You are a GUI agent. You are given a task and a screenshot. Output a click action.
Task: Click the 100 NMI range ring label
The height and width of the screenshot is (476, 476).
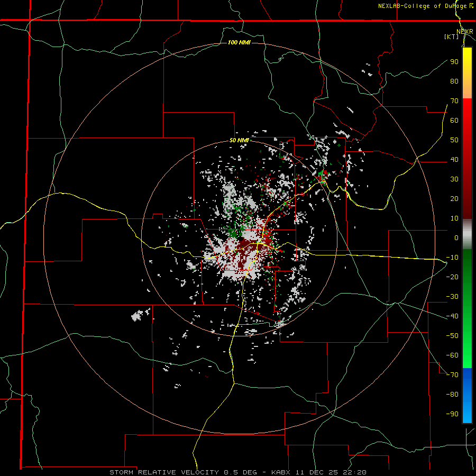239,42
